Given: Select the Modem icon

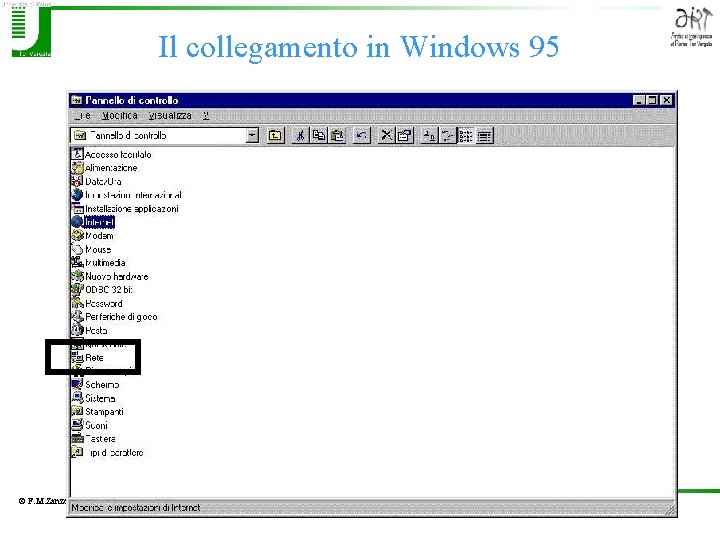Looking at the screenshot, I should pyautogui.click(x=77, y=235).
